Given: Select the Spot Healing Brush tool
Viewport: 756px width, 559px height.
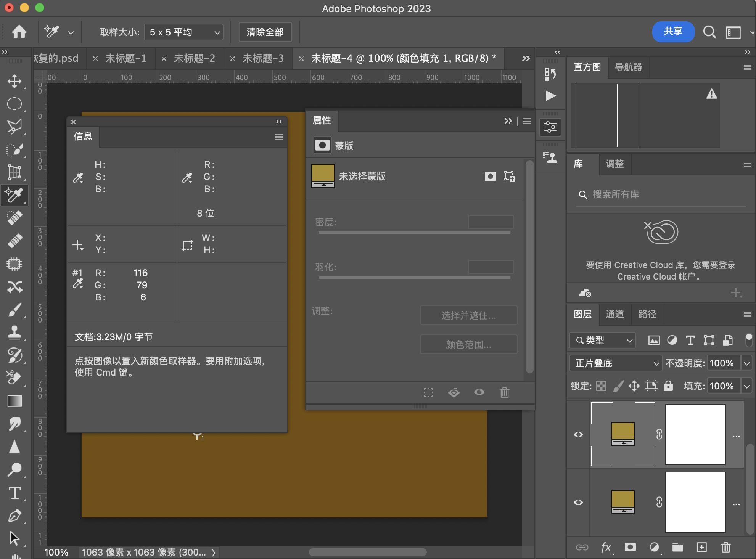Looking at the screenshot, I should click(x=14, y=218).
